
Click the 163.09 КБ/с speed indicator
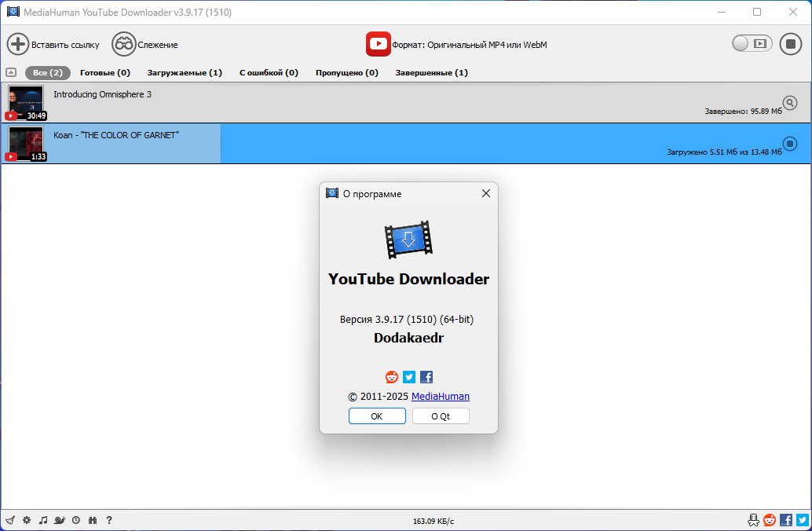(x=433, y=521)
